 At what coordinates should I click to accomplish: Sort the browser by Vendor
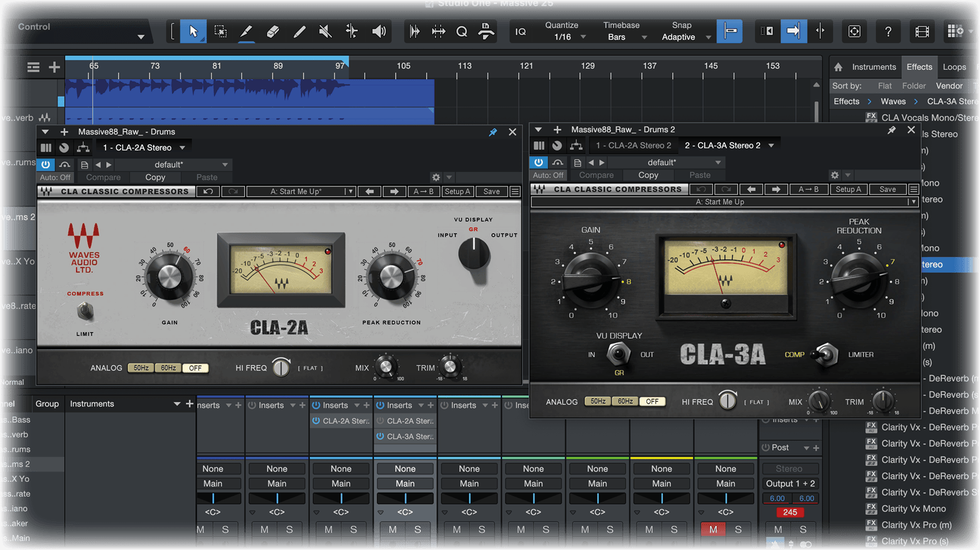pos(949,86)
